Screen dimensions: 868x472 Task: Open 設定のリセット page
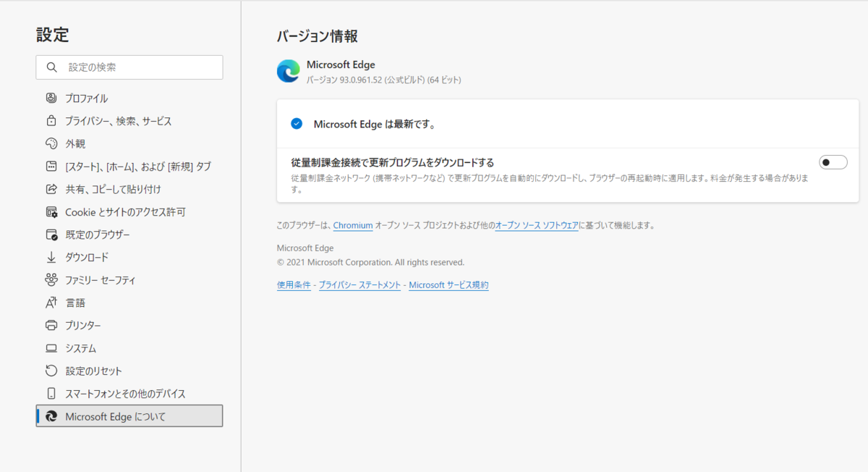tap(129, 371)
